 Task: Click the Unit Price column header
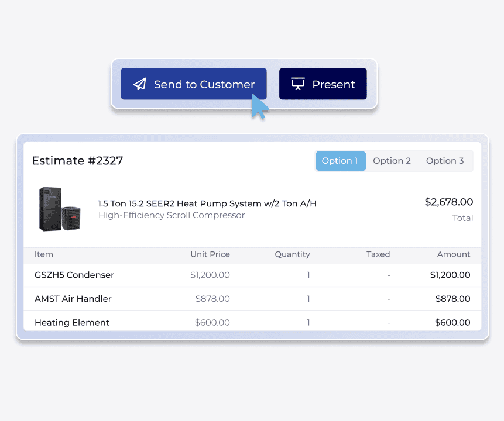pos(210,254)
